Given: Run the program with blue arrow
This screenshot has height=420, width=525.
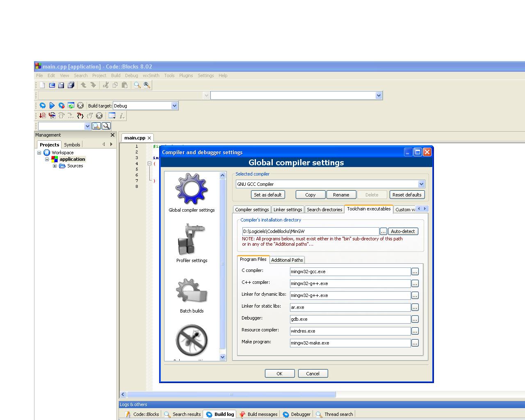Looking at the screenshot, I should [52, 105].
